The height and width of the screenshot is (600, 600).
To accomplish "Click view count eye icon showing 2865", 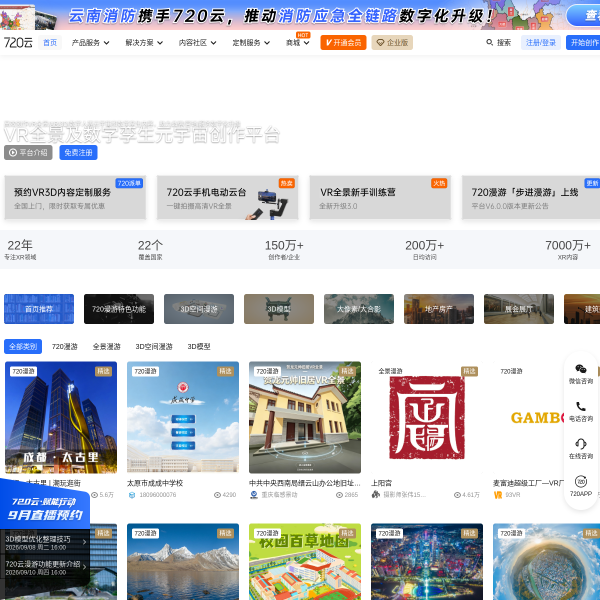I will [x=339, y=495].
